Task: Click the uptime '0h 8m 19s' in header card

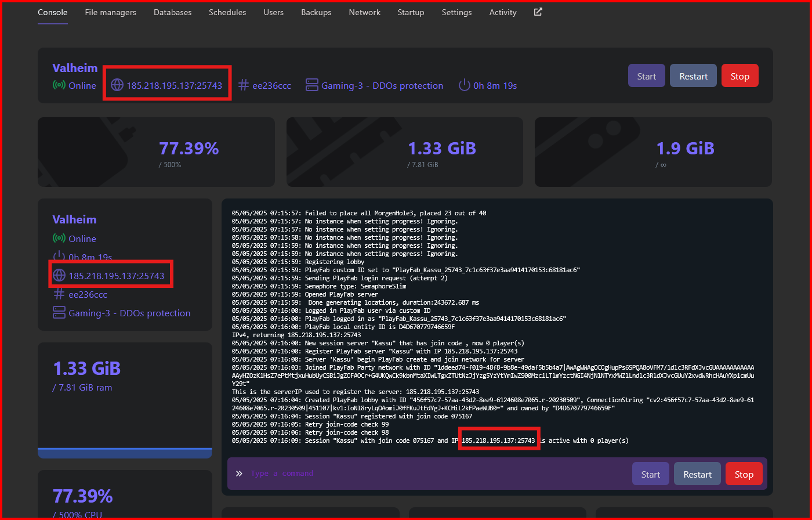Action: 495,85
